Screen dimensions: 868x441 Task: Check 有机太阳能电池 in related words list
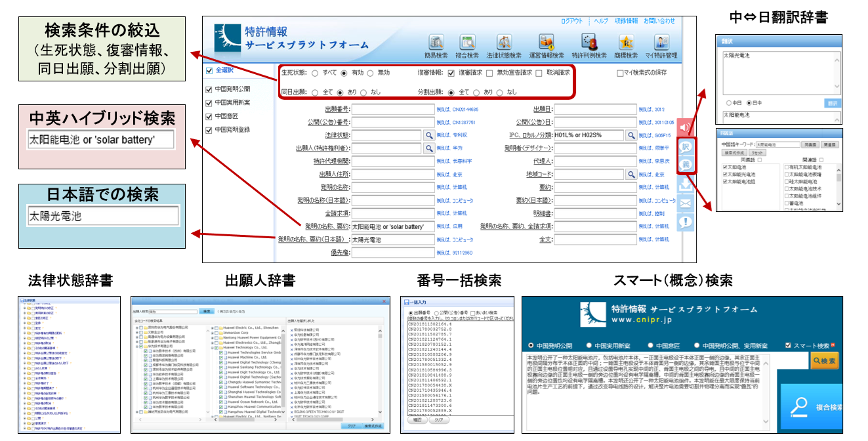pos(787,167)
